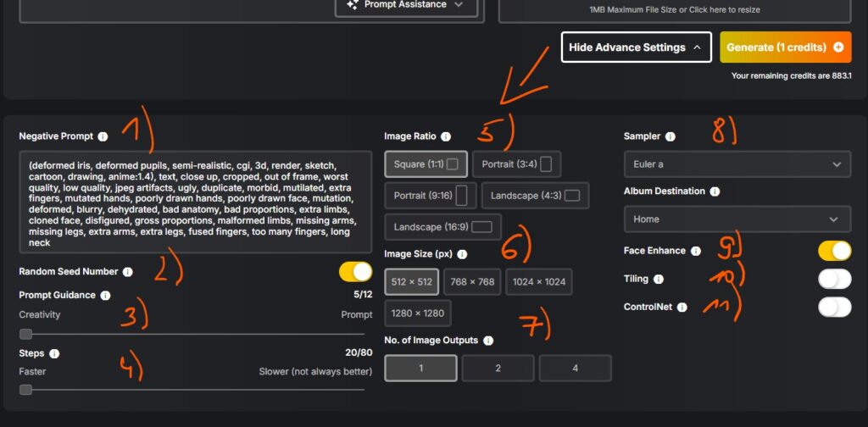868x427 pixels.
Task: Show Random Seed Number info tooltip
Action: [127, 272]
